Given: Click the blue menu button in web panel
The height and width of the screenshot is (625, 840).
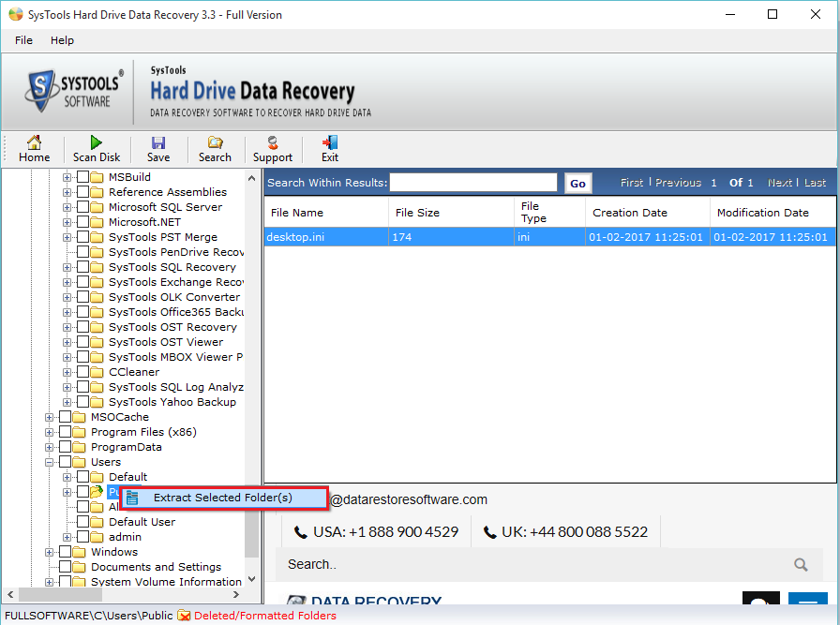Looking at the screenshot, I should point(808,598).
